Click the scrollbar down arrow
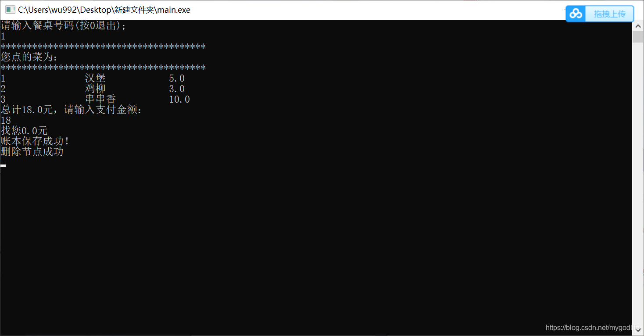The width and height of the screenshot is (644, 336). click(x=638, y=330)
